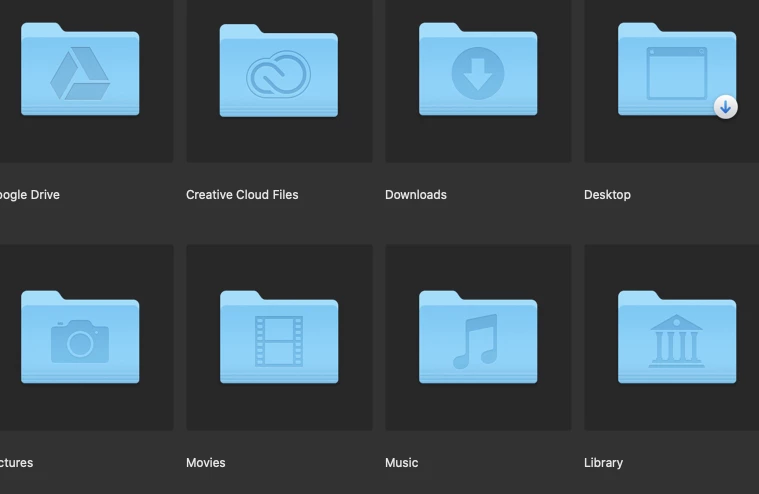Click the Pictures label text
This screenshot has height=494, width=759.
[16, 463]
